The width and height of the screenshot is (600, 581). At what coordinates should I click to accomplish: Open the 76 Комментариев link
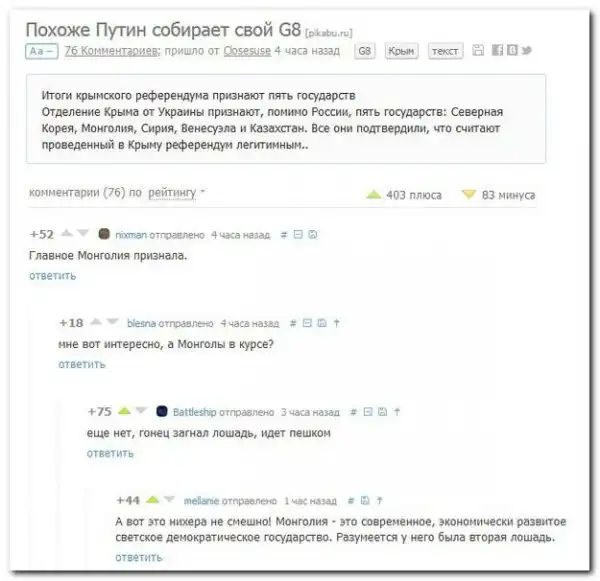(112, 51)
